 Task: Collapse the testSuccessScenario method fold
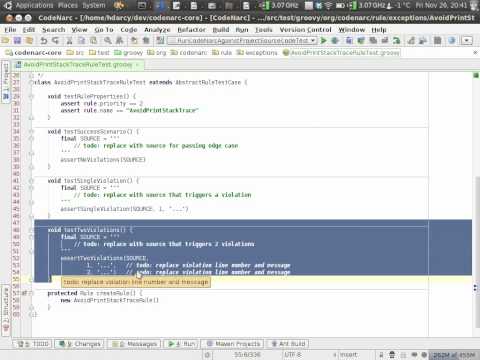[31, 132]
